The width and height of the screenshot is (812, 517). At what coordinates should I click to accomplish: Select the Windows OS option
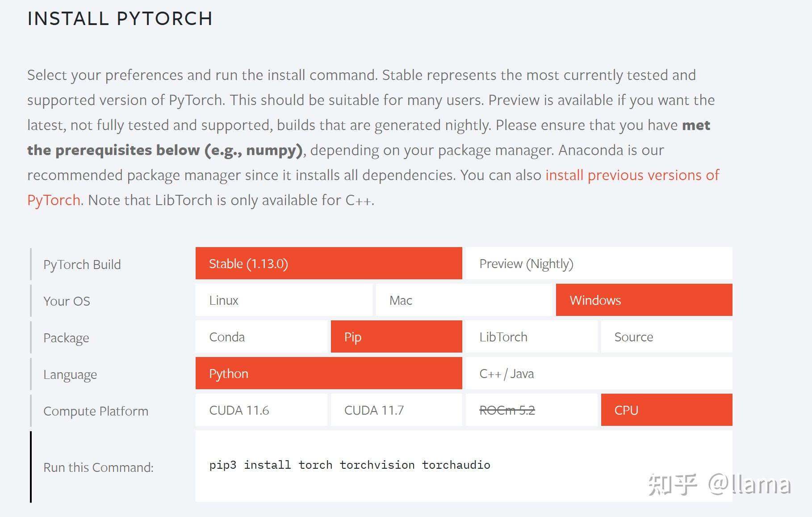click(644, 300)
